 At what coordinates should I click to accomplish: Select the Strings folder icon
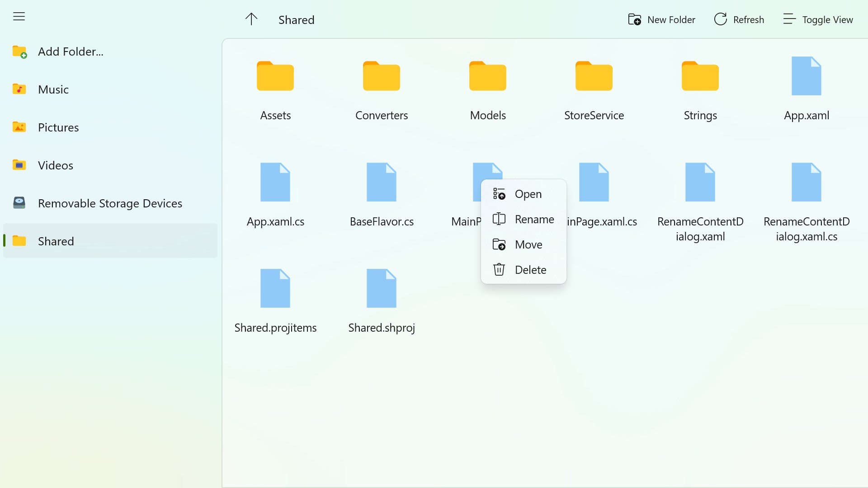[x=700, y=76]
